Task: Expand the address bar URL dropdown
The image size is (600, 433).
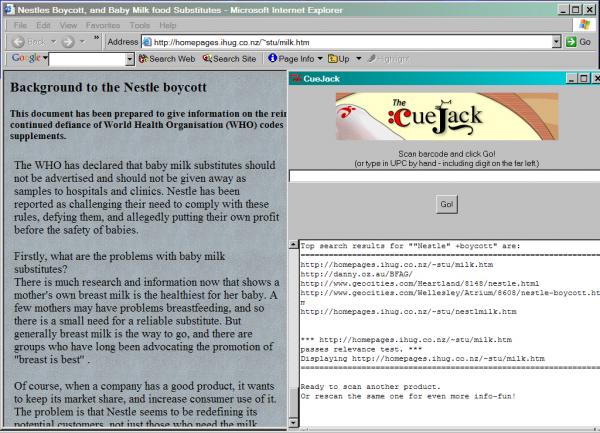Action: click(x=555, y=42)
